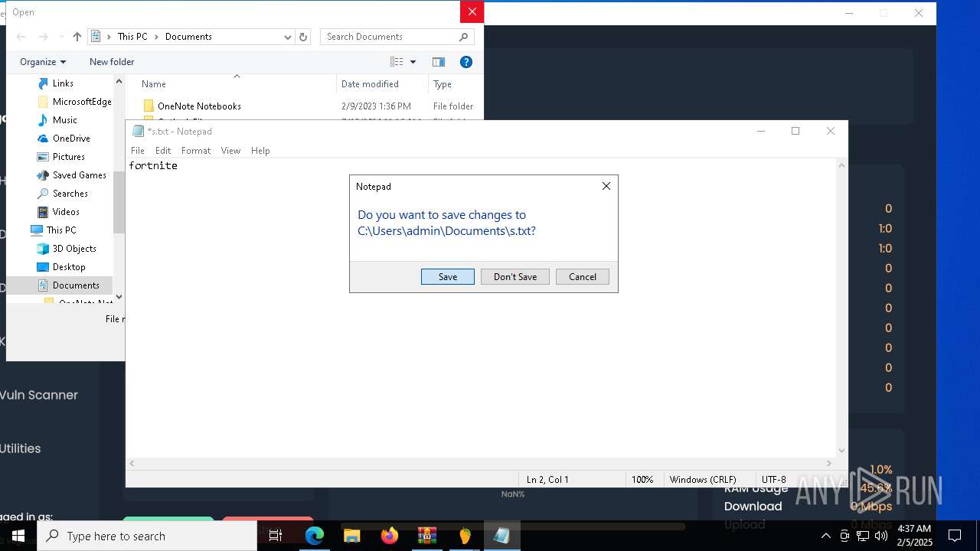Go forward in the Open dialog
Viewport: 980px width, 551px height.
[x=43, y=37]
